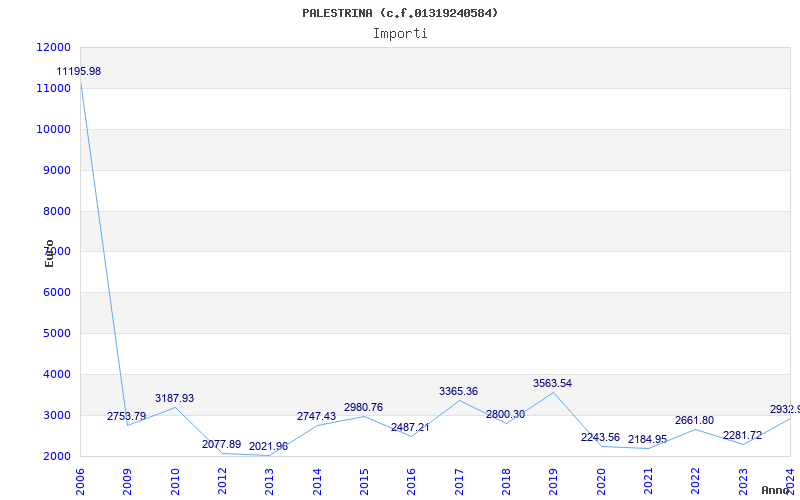Screen dimensions: 800x500
Task: Click the 2012 x-axis year label
Action: [x=222, y=482]
